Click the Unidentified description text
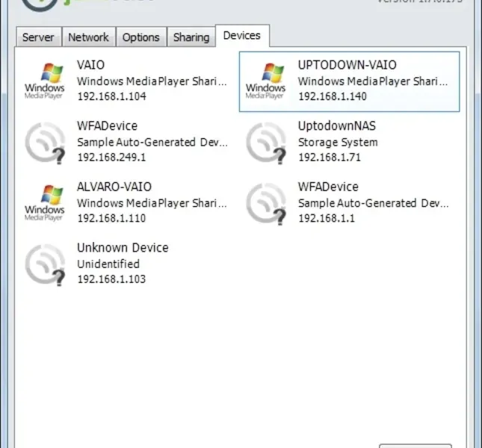Image resolution: width=482 pixels, height=448 pixels. 108,264
